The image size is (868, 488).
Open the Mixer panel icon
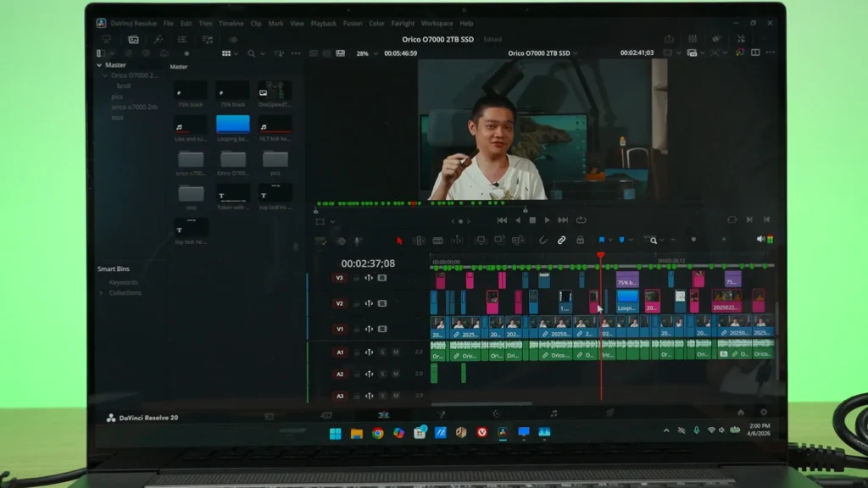[693, 39]
